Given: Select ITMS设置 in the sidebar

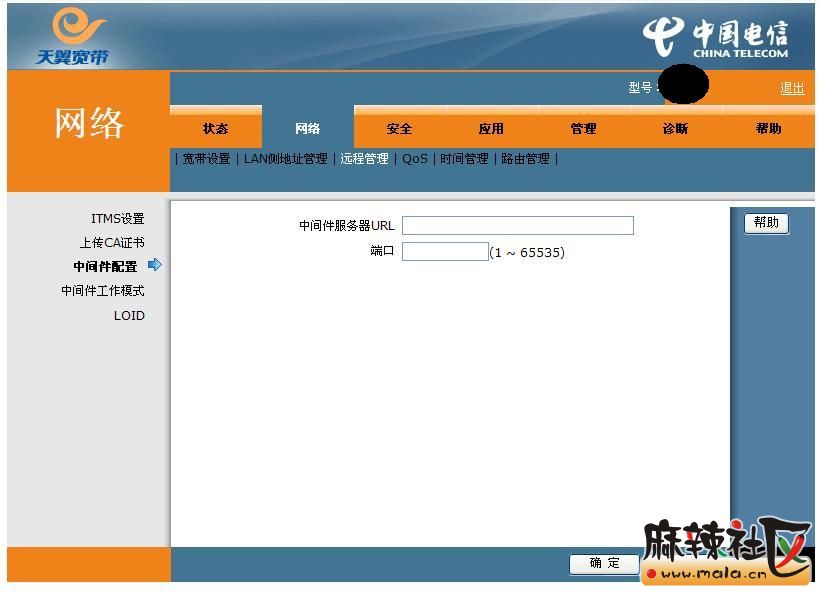Looking at the screenshot, I should coord(117,219).
